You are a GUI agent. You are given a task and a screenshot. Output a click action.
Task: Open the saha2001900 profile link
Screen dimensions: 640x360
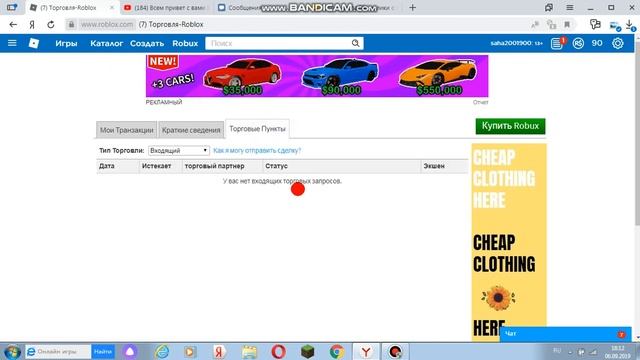[x=516, y=43]
